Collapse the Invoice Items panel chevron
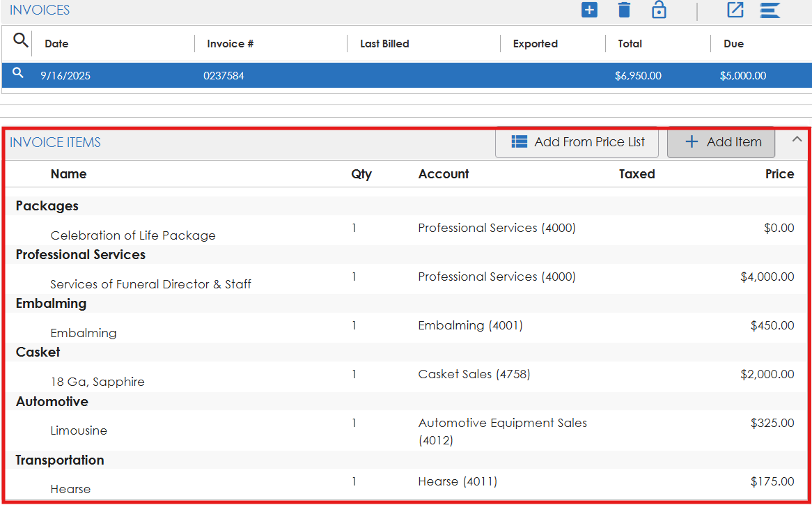Viewport: 812px width, 505px height. pos(797,139)
